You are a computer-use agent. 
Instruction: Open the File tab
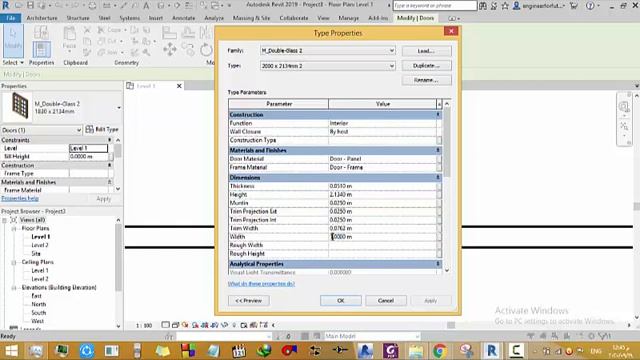coord(11,18)
